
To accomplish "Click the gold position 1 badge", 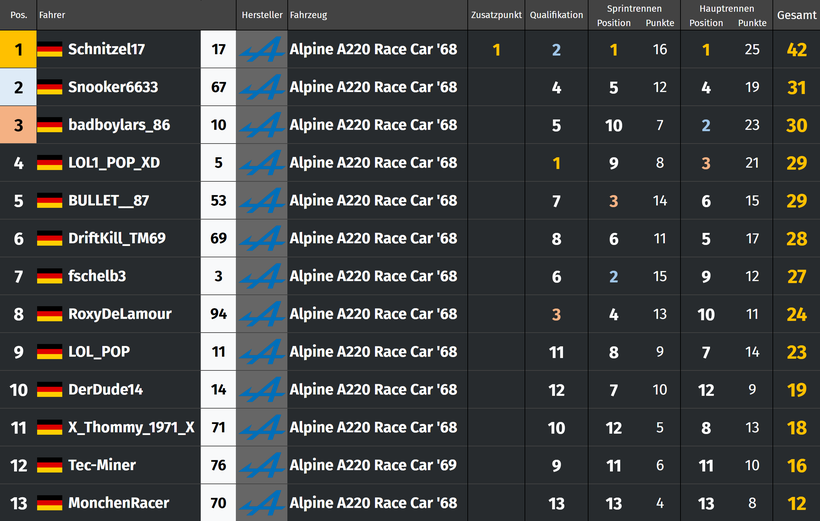I will coord(18,49).
